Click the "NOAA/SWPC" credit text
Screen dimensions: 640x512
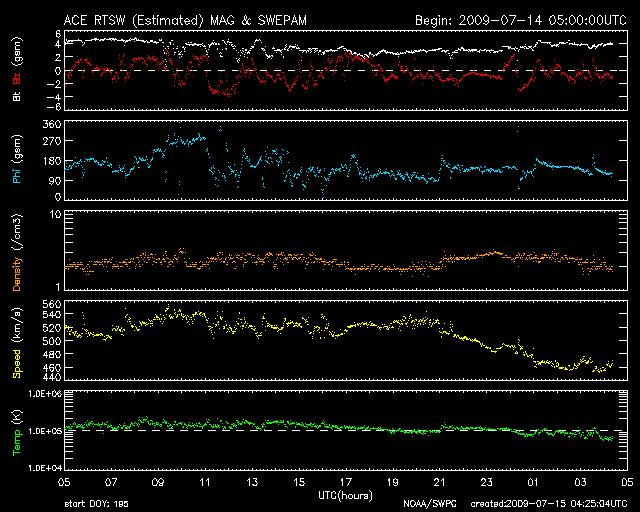coord(429,504)
